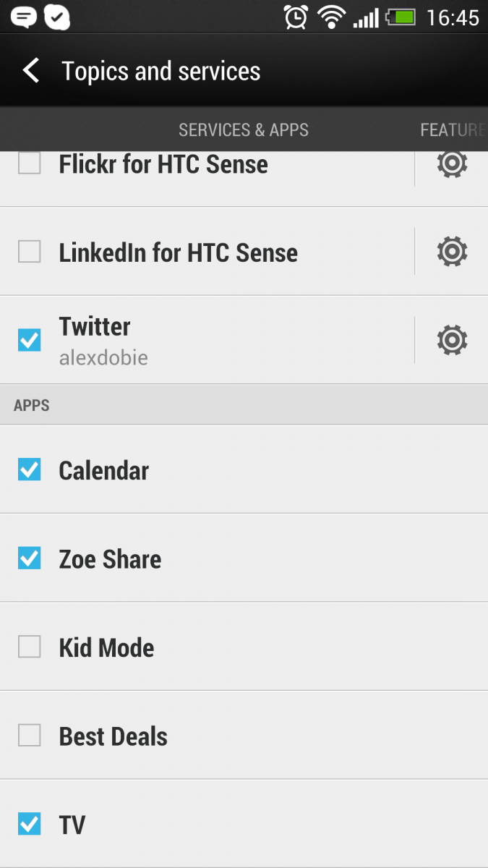The image size is (488, 868).
Task: Open Flickr for HTC Sense settings gear
Action: [x=452, y=163]
